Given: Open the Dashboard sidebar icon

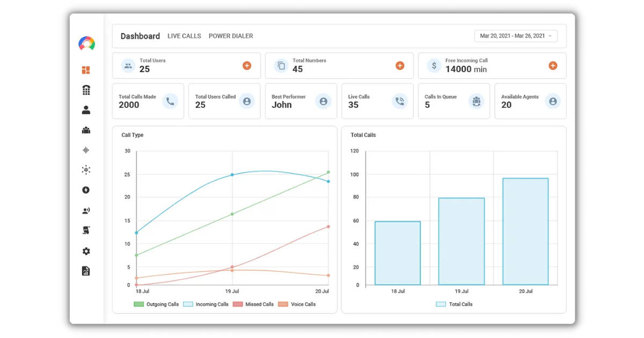Looking at the screenshot, I should [86, 70].
